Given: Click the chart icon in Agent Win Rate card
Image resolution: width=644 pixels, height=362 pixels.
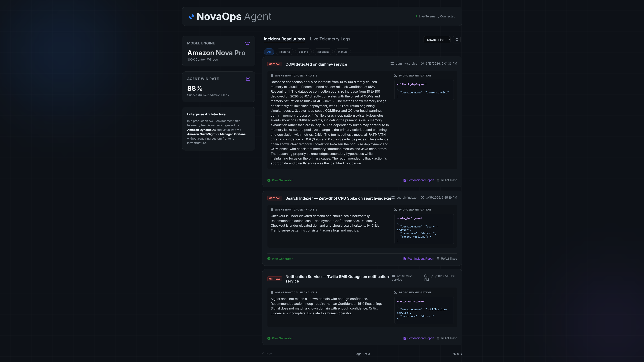Looking at the screenshot, I should point(248,79).
